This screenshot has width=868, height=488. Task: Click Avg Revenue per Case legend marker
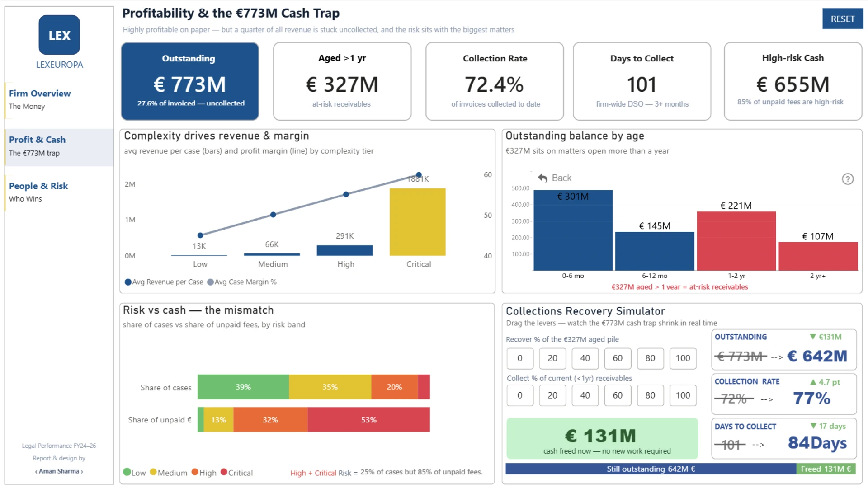[128, 282]
